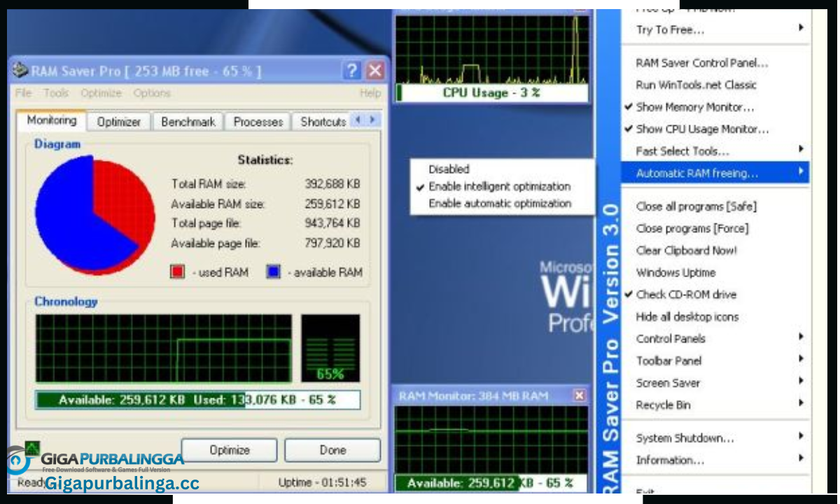Viewport: 840px width, 504px height.
Task: Switch to the Optimizer tab
Action: pyautogui.click(x=119, y=122)
